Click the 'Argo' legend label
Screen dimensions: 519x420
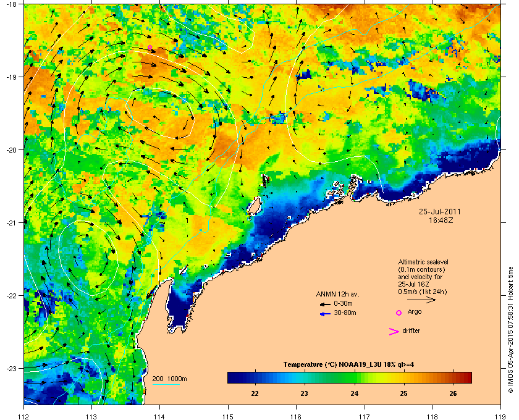pyautogui.click(x=415, y=312)
